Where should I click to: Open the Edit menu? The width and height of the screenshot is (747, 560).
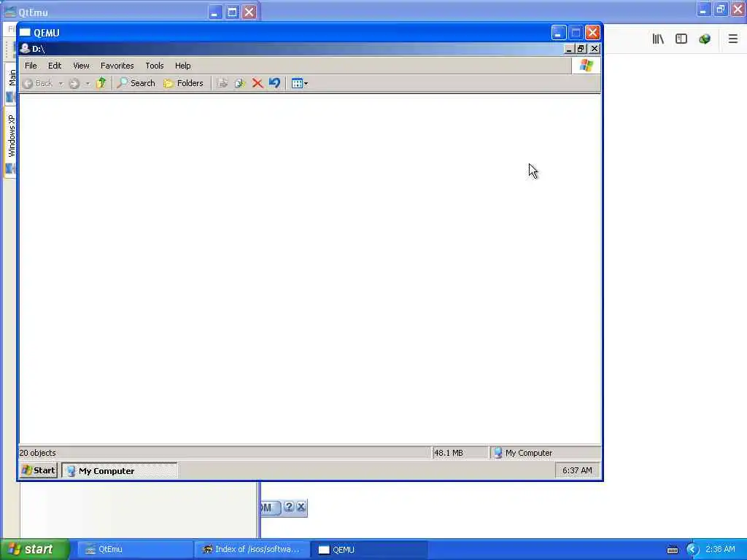(x=54, y=66)
